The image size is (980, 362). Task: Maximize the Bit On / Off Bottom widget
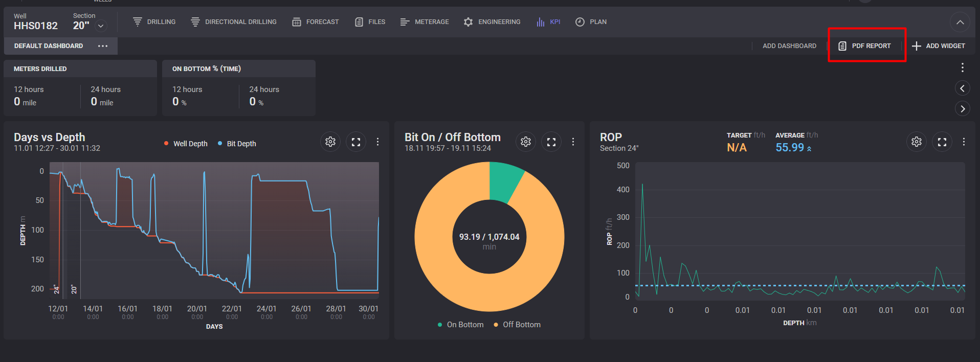(551, 142)
